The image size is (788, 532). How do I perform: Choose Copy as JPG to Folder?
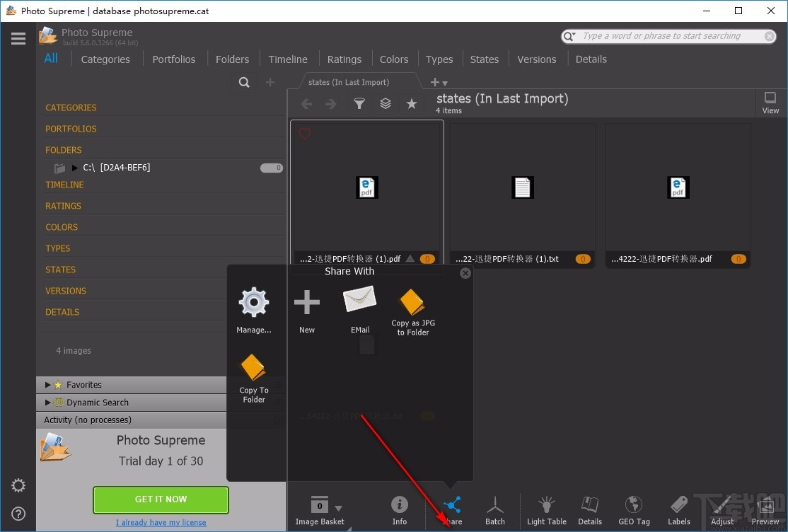click(x=412, y=312)
